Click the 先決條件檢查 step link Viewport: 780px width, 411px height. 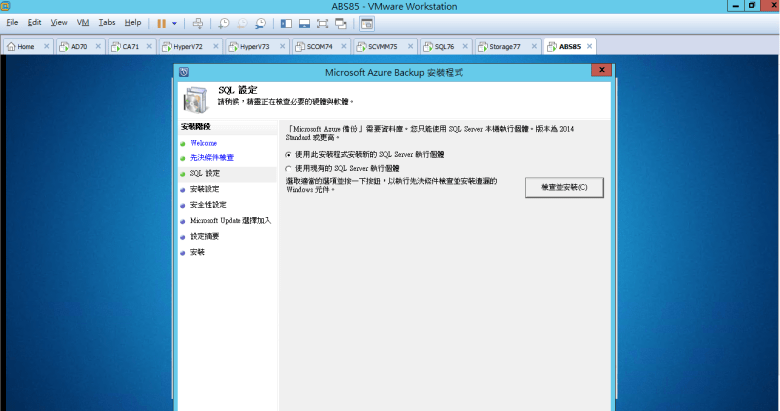(211, 158)
